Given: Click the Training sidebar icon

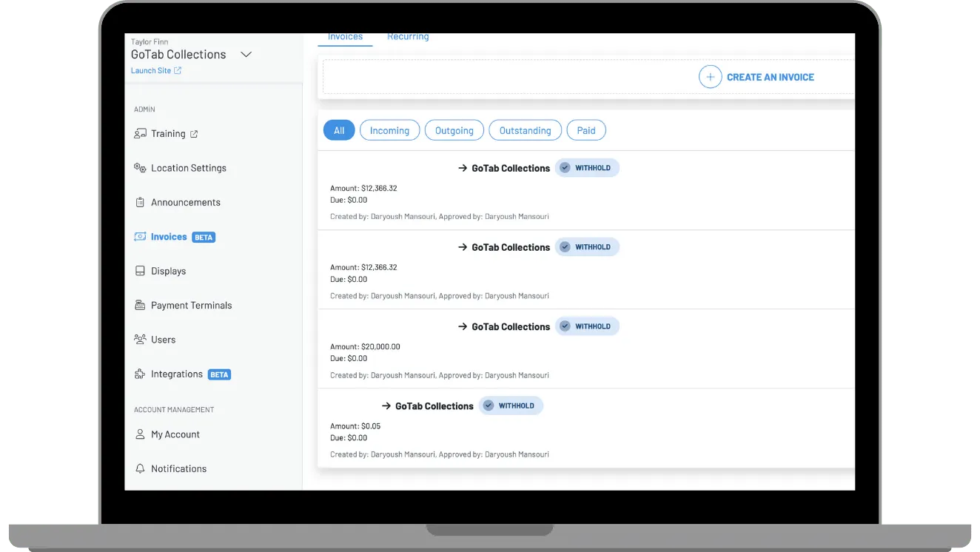Looking at the screenshot, I should (140, 134).
